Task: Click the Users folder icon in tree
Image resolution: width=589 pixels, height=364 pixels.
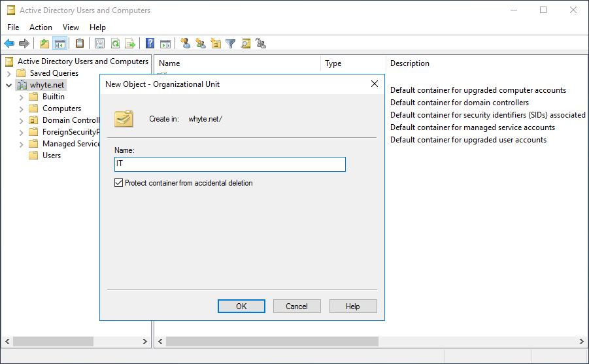Action: click(33, 155)
